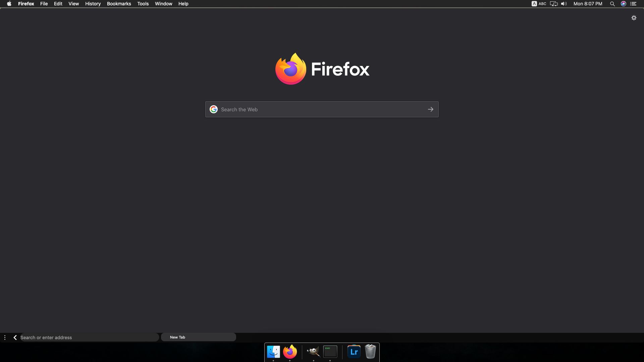Open the Bookmarks menu

119,4
